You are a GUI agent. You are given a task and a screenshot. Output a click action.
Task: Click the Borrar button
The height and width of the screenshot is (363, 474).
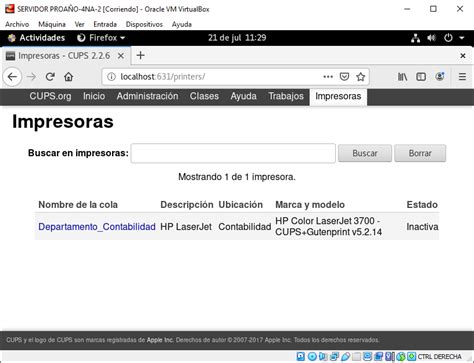(420, 153)
